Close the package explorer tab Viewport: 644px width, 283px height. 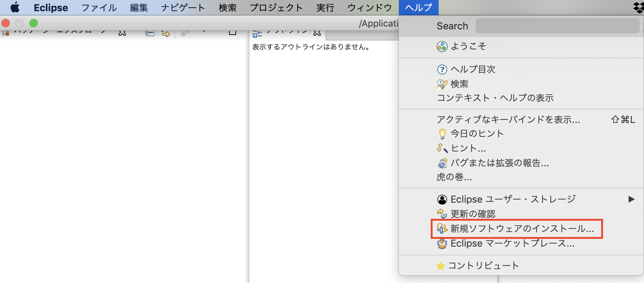[x=122, y=33]
